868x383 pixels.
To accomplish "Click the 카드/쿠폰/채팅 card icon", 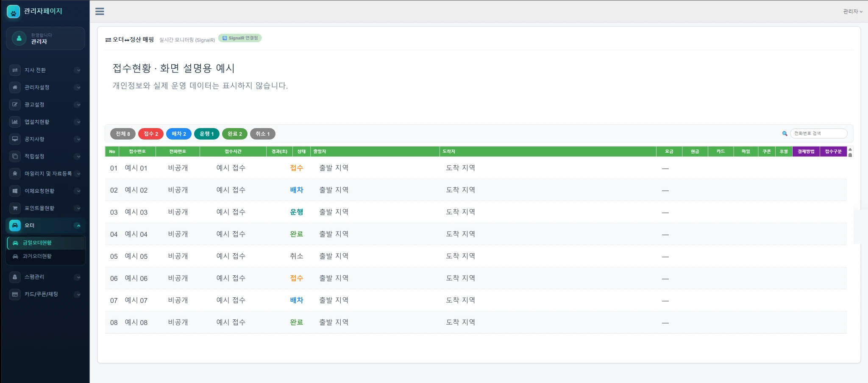I will pos(15,294).
